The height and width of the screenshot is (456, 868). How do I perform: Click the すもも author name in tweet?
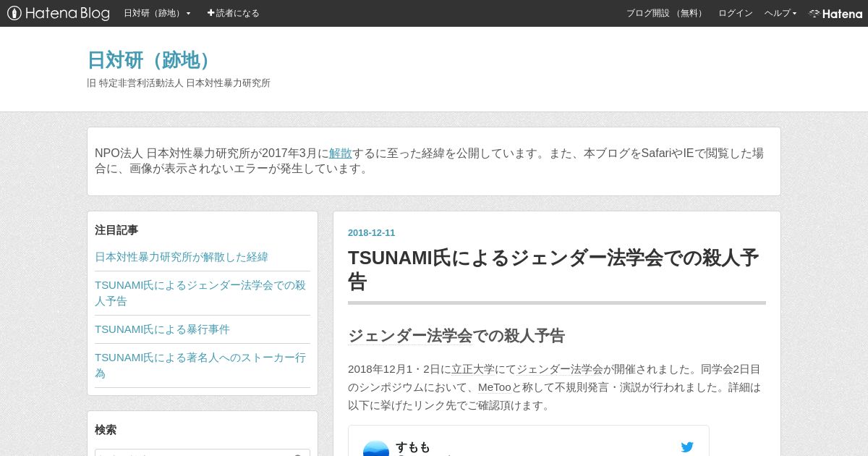(413, 447)
